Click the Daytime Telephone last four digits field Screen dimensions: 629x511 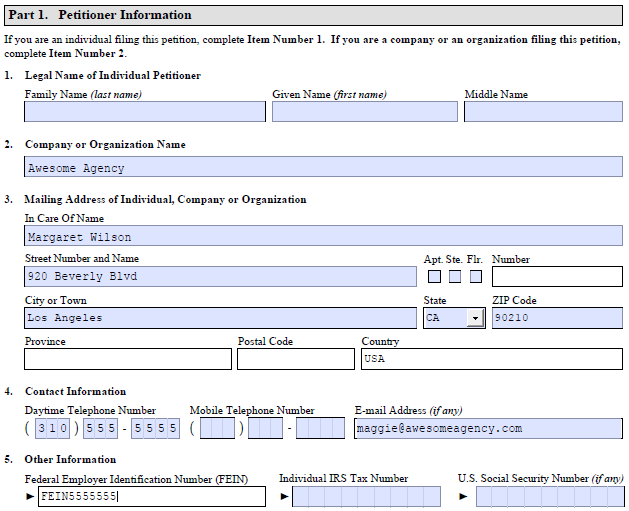pyautogui.click(x=155, y=428)
